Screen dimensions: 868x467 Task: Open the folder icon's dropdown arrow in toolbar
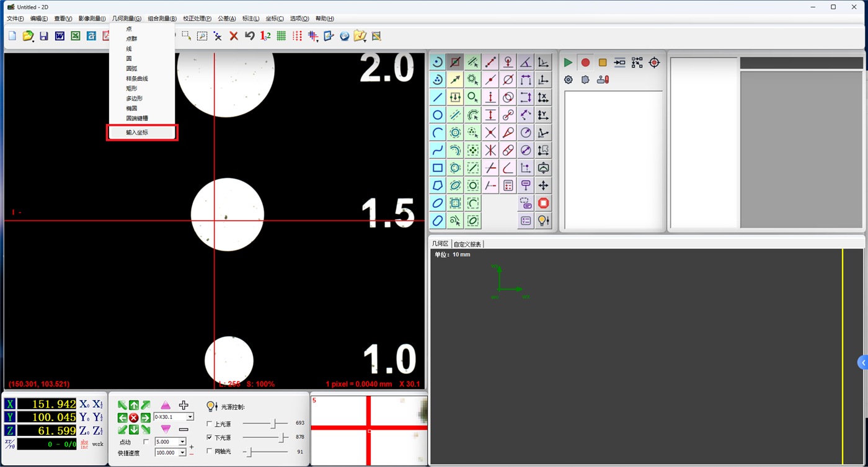[x=365, y=40]
